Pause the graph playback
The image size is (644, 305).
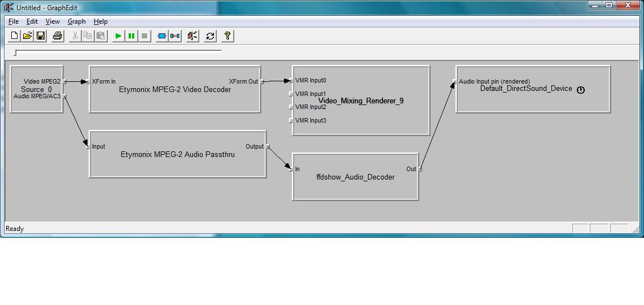point(132,36)
